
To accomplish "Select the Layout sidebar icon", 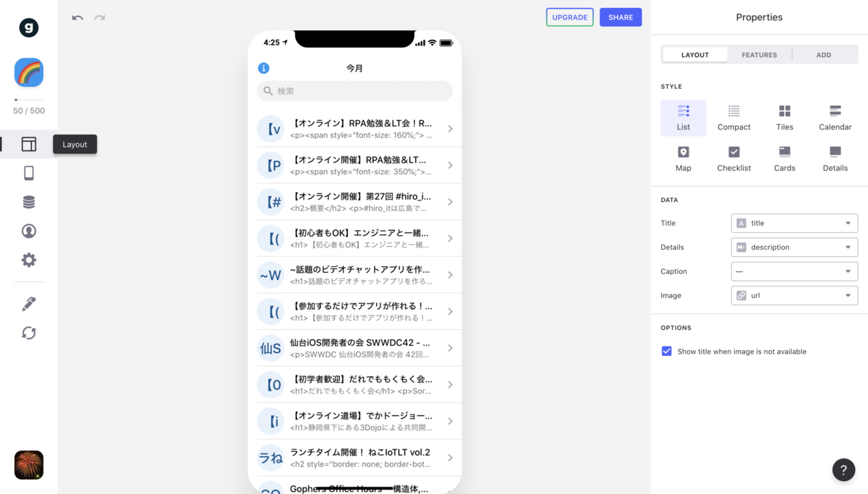I will (29, 144).
